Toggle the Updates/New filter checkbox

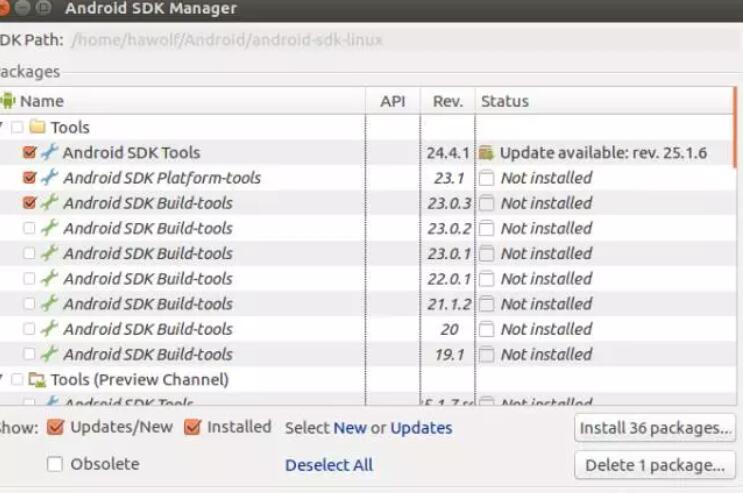click(x=55, y=427)
